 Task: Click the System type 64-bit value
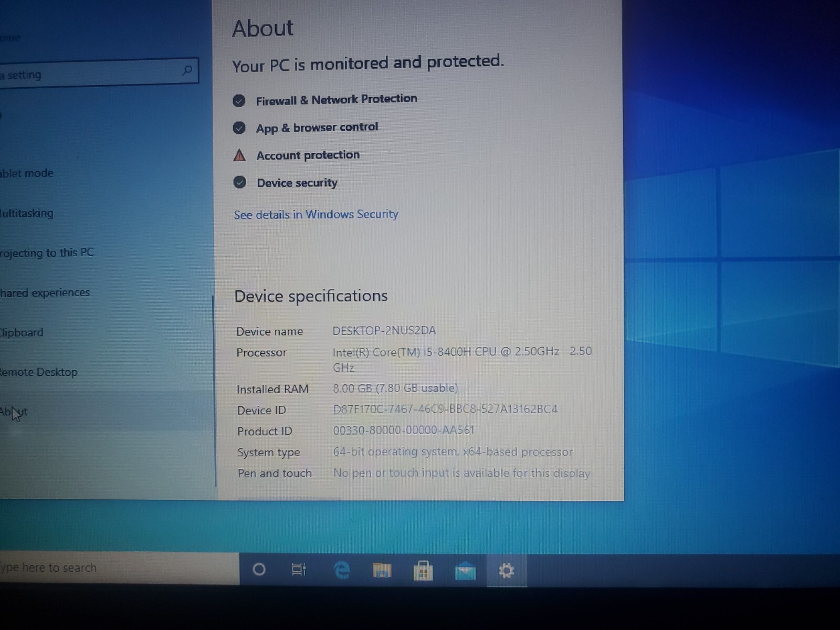pyautogui.click(x=453, y=451)
